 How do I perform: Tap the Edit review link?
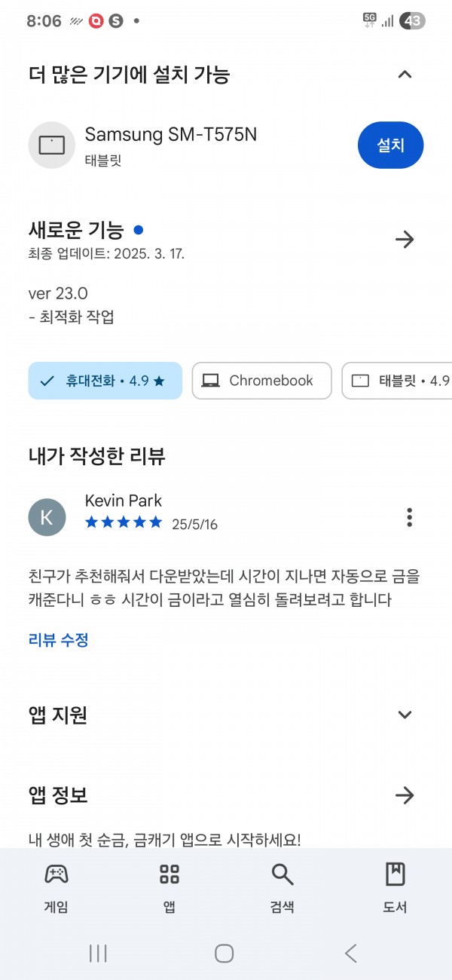(59, 640)
